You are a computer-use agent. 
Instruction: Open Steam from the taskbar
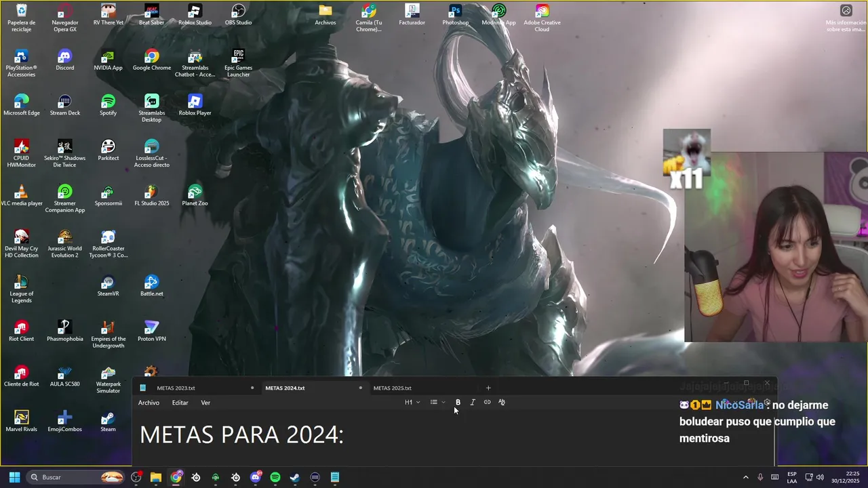click(295, 477)
